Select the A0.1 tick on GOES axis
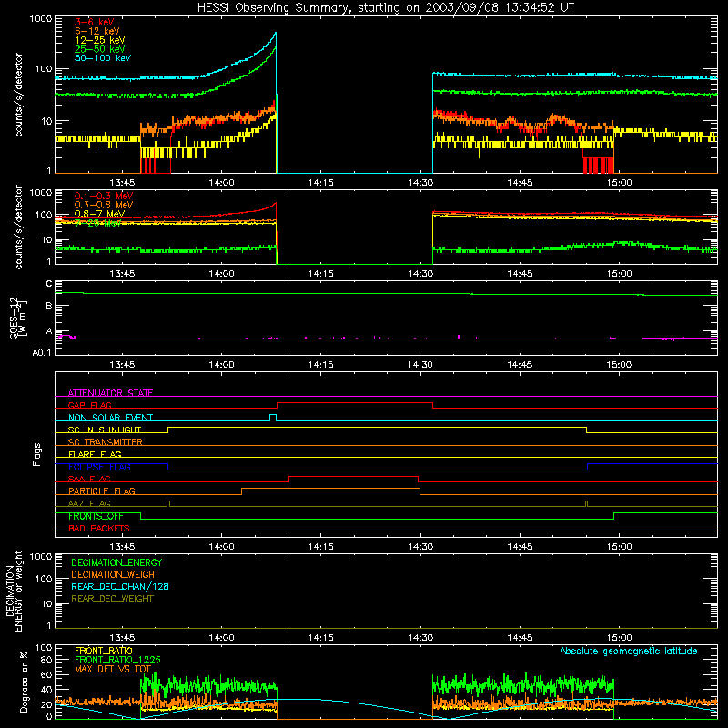 pos(42,352)
